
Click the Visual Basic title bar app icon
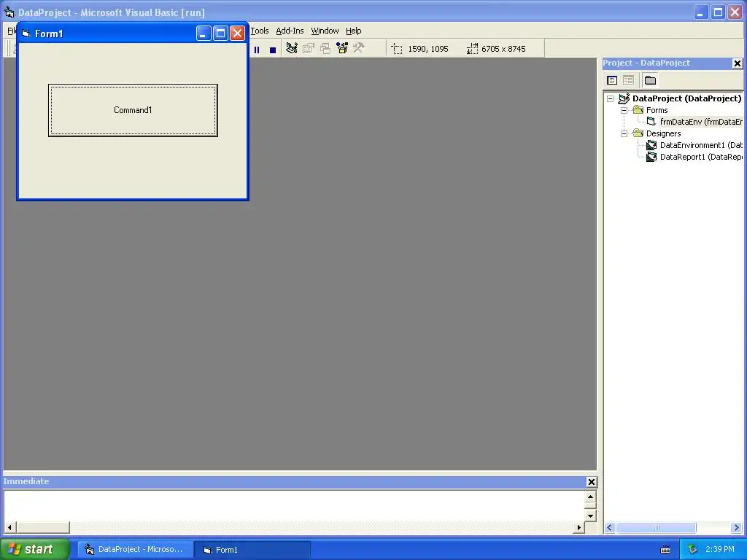click(x=9, y=12)
